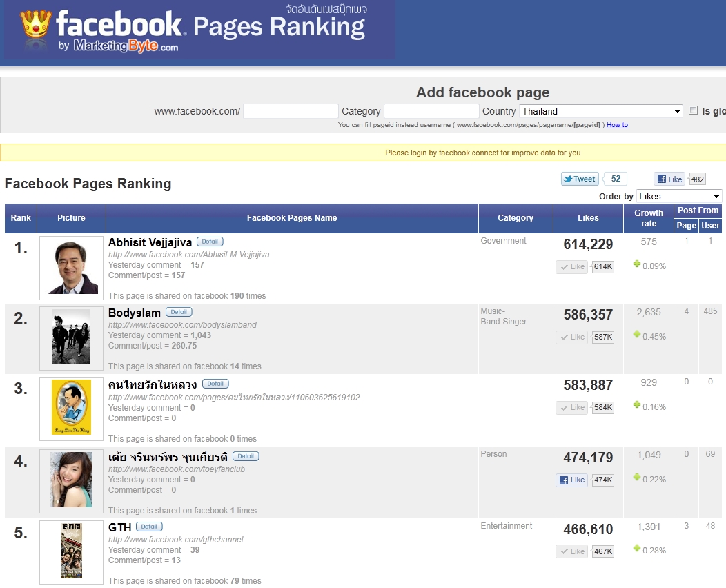Click the 586,357 likes value
The image size is (726, 588).
coord(588,315)
